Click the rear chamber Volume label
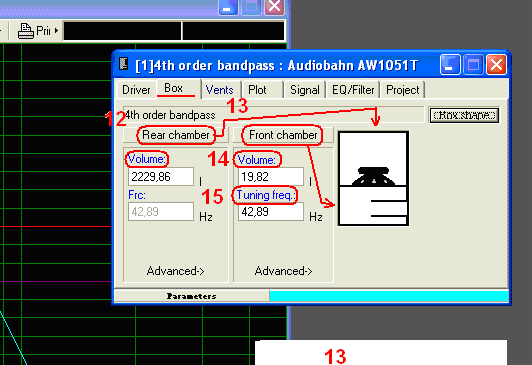The image size is (532, 365). pos(147,159)
